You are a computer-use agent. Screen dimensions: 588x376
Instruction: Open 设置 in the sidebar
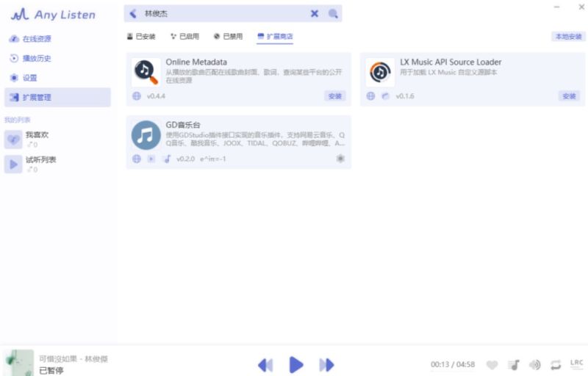click(57, 78)
